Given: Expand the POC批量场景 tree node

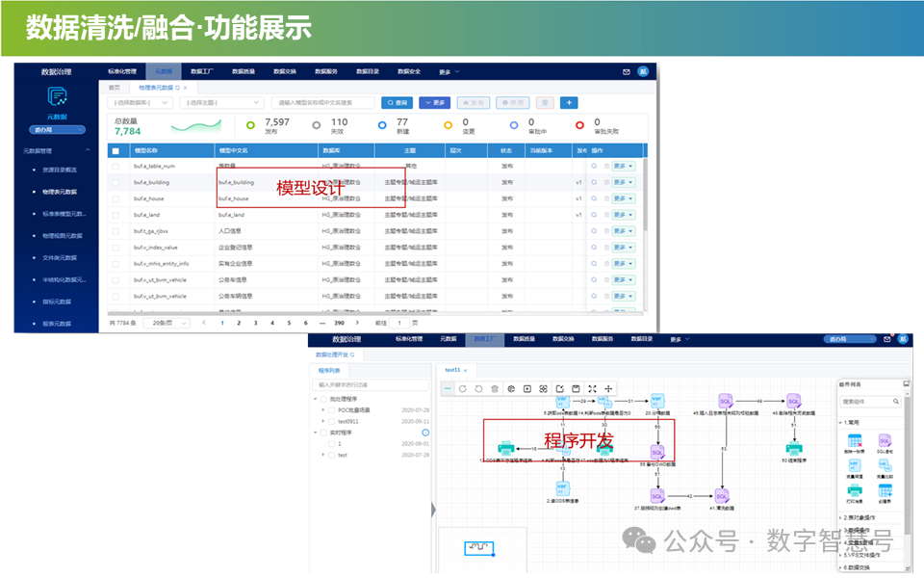Looking at the screenshot, I should (323, 410).
